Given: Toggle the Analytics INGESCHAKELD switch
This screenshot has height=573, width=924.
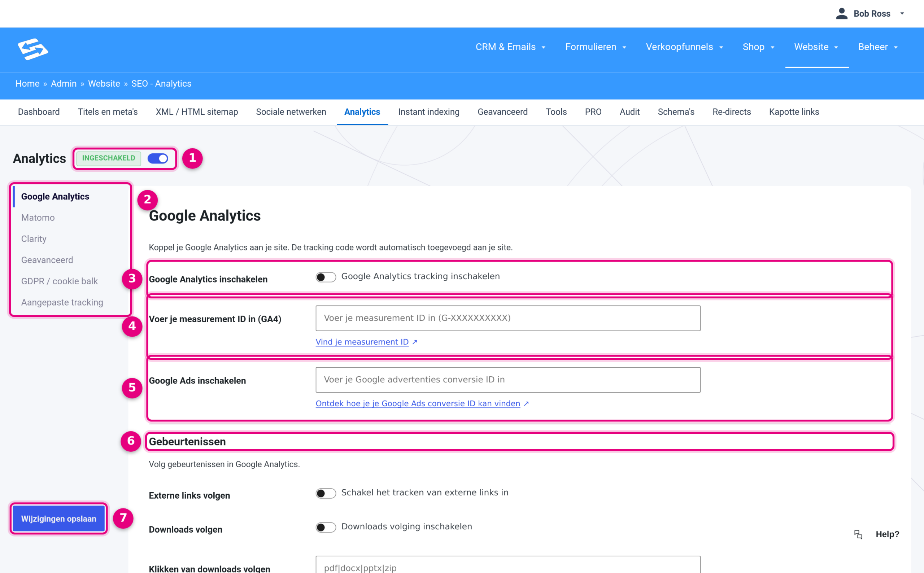Looking at the screenshot, I should tap(158, 158).
